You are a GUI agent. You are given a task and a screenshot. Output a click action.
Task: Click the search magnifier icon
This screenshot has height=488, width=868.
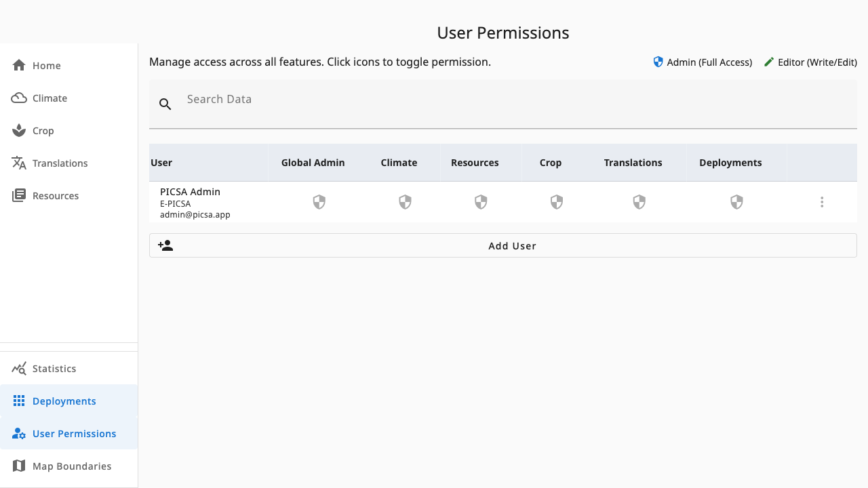[x=165, y=104]
